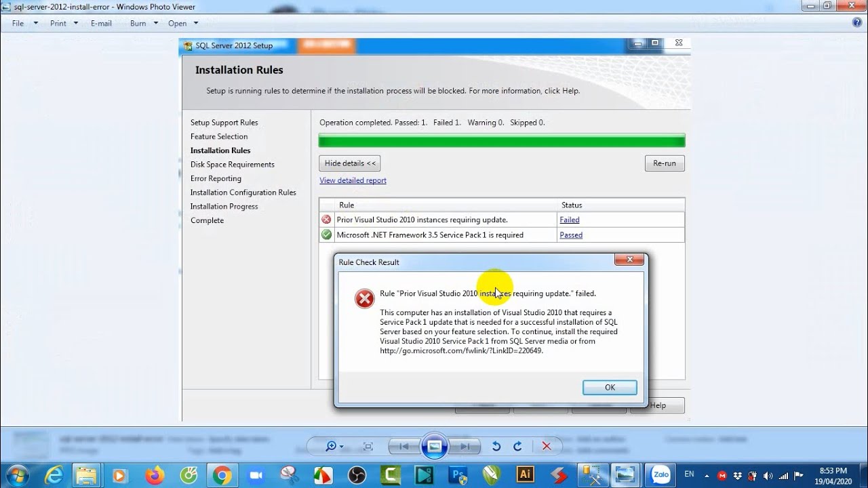868x488 pixels.
Task: Click the Actual size button in Photo Viewer
Action: coord(368,446)
